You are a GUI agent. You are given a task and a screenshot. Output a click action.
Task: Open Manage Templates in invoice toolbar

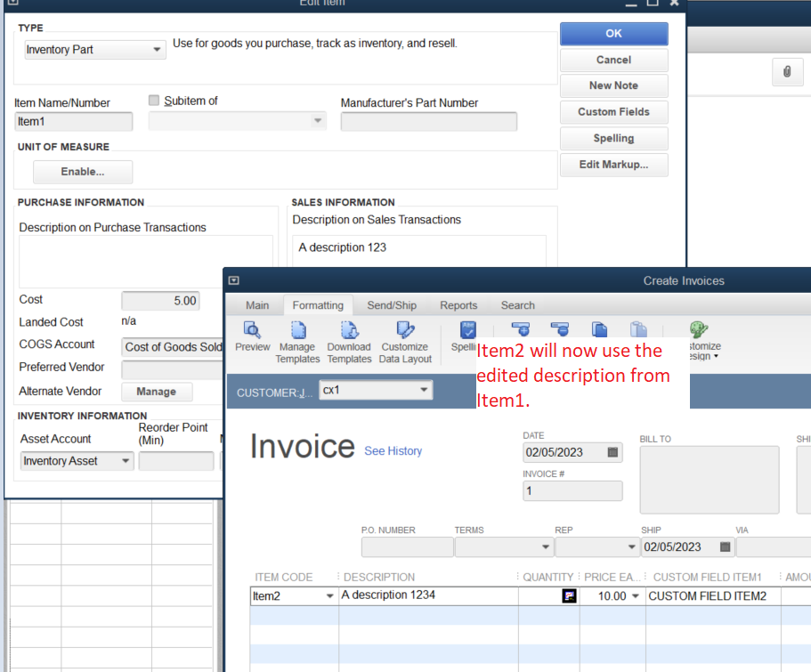(297, 343)
